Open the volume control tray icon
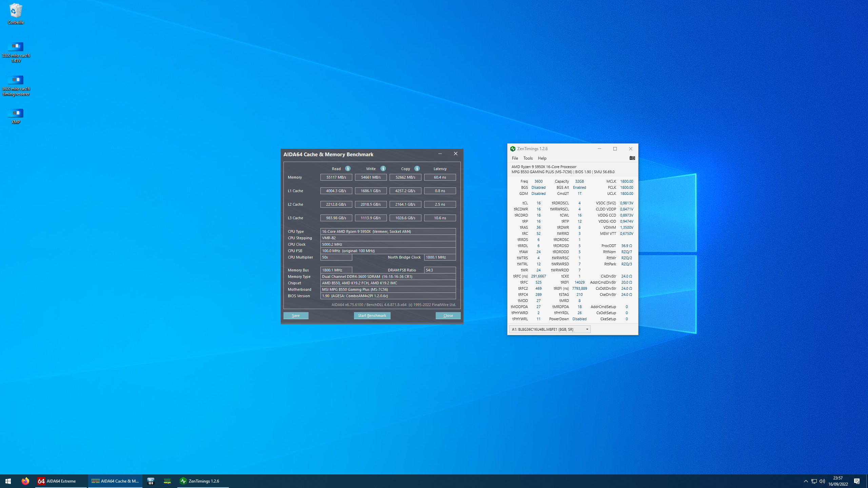 [822, 481]
